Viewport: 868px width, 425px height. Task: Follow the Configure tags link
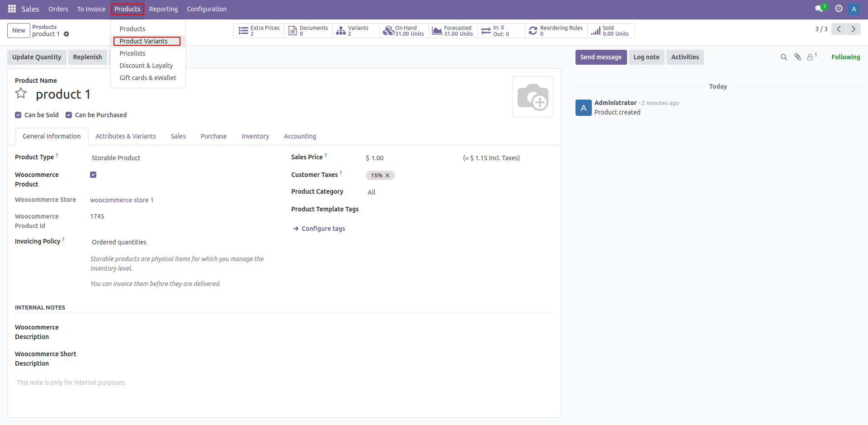click(x=323, y=229)
